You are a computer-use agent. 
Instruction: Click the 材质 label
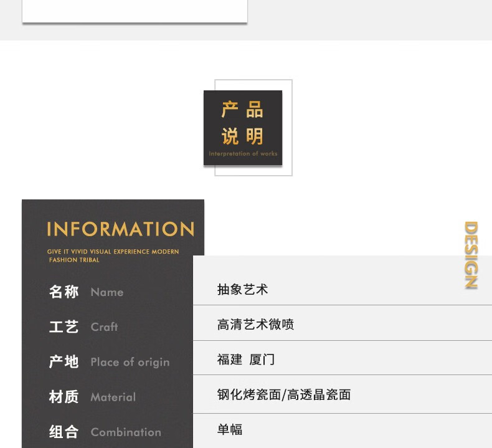[x=64, y=396]
